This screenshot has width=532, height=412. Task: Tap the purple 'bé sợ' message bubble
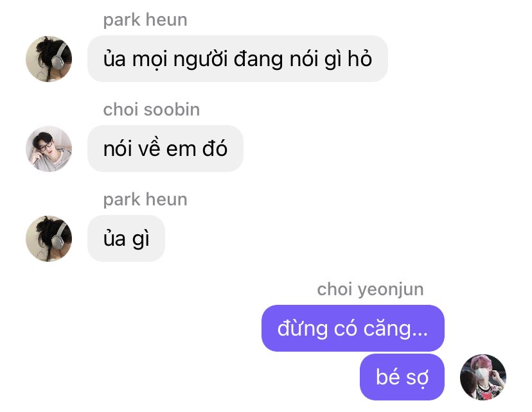pos(402,377)
